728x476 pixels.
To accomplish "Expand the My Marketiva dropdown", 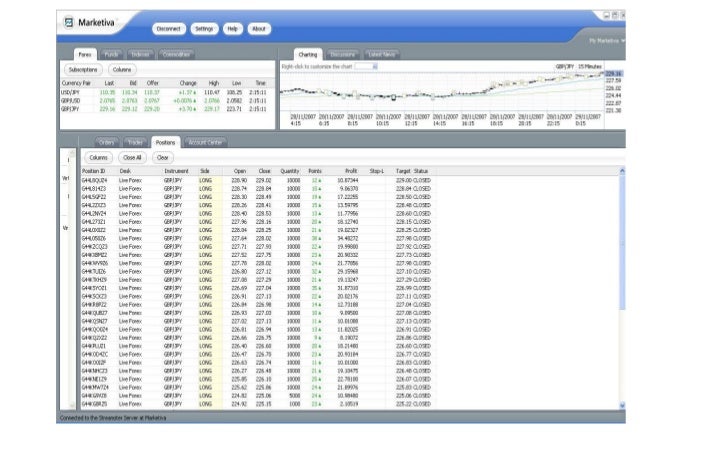I will coord(607,41).
